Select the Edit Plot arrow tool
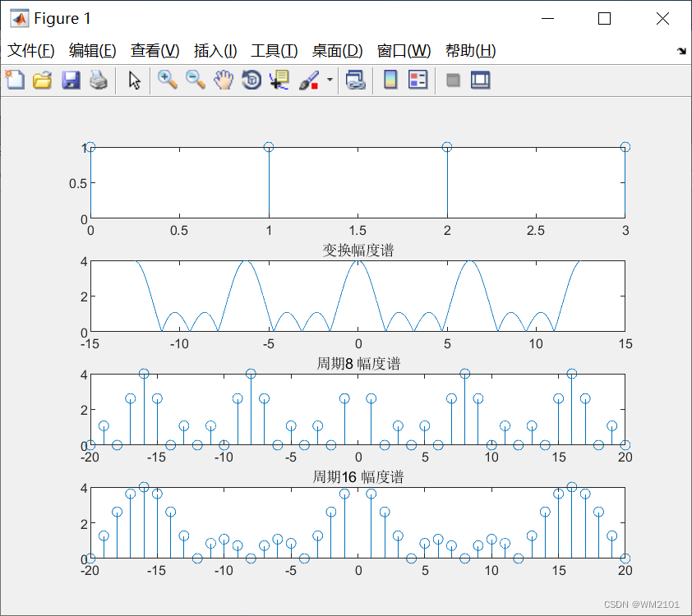Screen dimensions: 692x616 (134, 80)
